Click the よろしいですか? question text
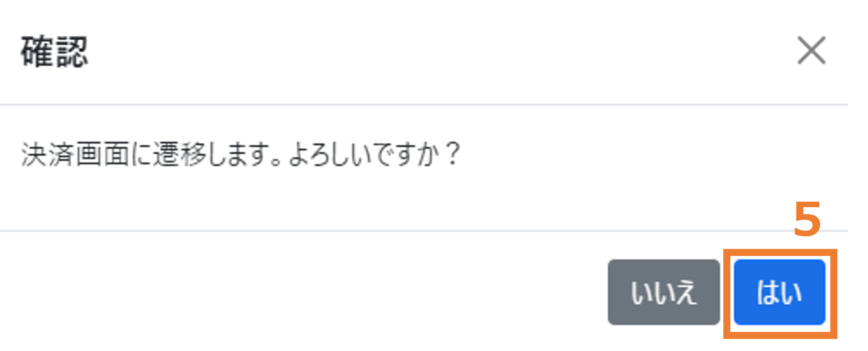 pyautogui.click(x=375, y=154)
